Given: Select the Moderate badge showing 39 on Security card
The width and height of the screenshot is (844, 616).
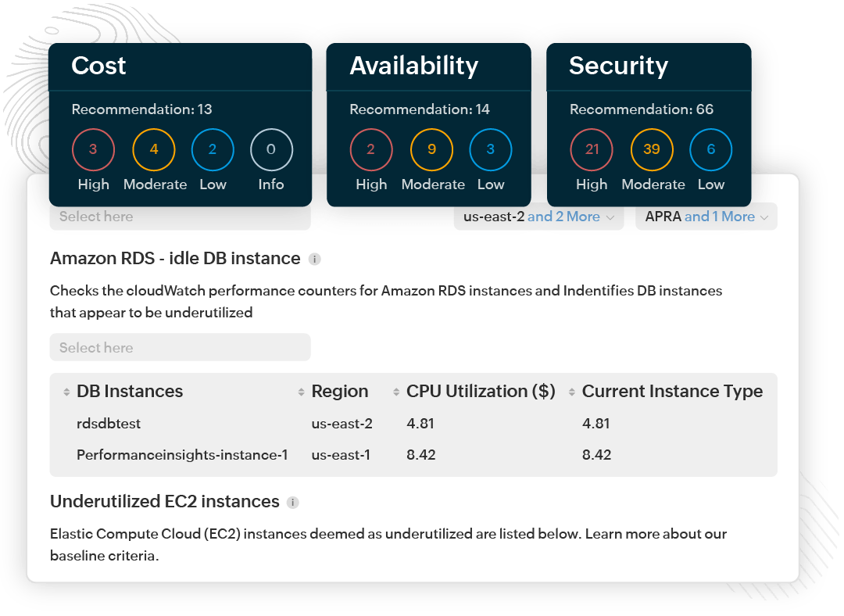Looking at the screenshot, I should click(x=653, y=149).
